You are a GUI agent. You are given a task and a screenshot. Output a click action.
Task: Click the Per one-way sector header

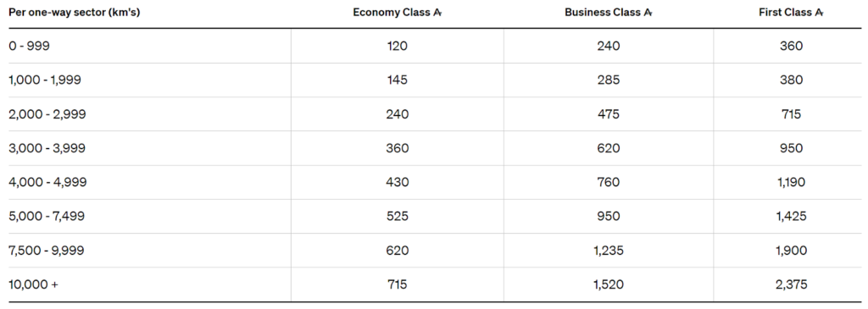[x=75, y=13]
